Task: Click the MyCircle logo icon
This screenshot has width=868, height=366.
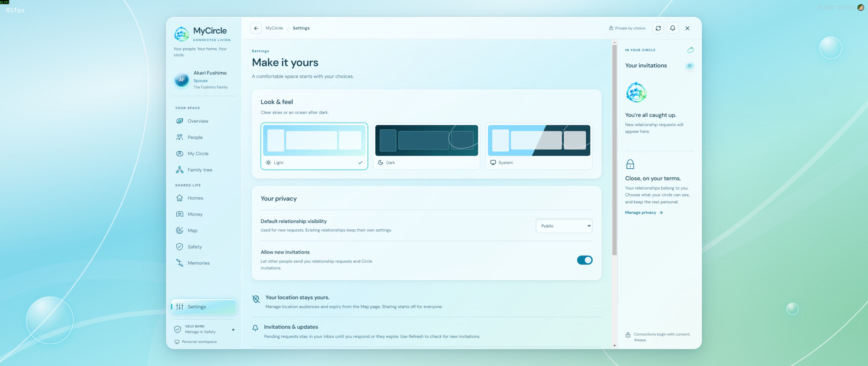Action: (181, 34)
